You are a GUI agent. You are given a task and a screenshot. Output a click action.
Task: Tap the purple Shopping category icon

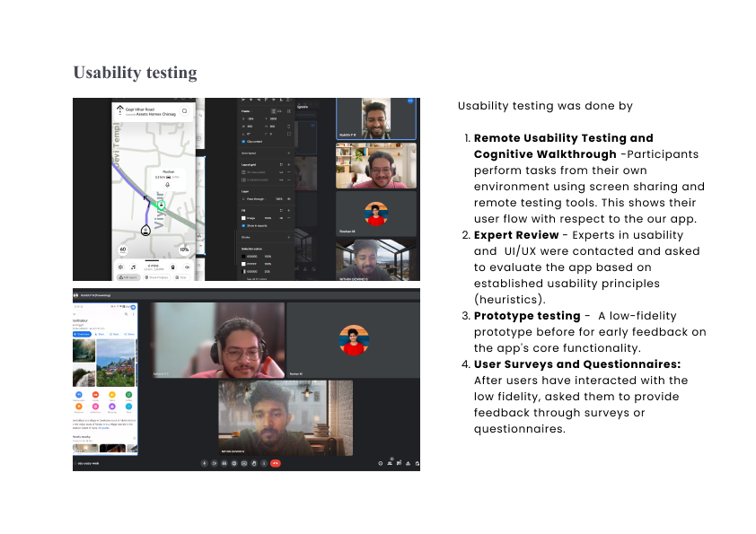coord(112,407)
